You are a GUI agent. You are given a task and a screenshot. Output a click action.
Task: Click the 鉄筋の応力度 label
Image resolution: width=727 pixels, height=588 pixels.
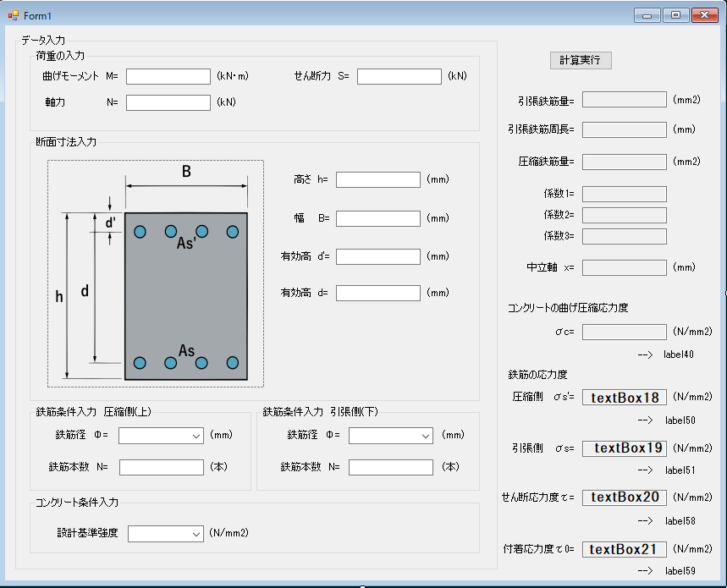[x=537, y=375]
